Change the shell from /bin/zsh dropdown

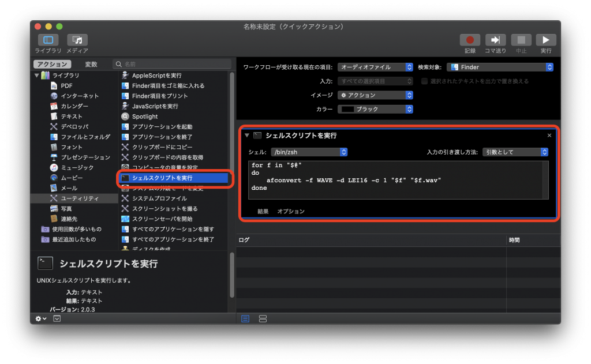pyautogui.click(x=309, y=152)
